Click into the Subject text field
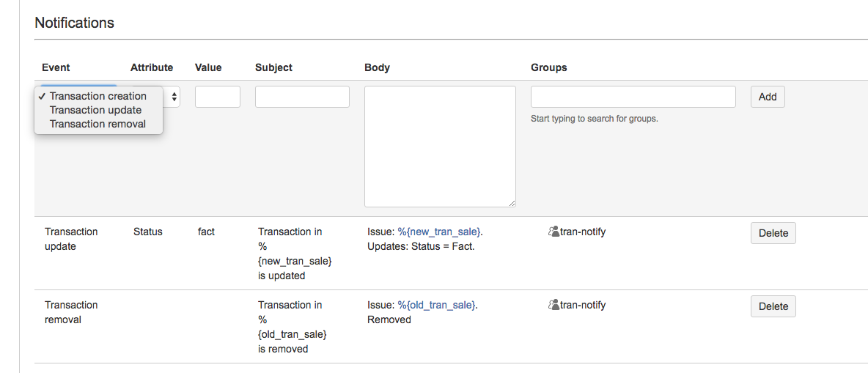This screenshot has height=373, width=868. pyautogui.click(x=302, y=97)
